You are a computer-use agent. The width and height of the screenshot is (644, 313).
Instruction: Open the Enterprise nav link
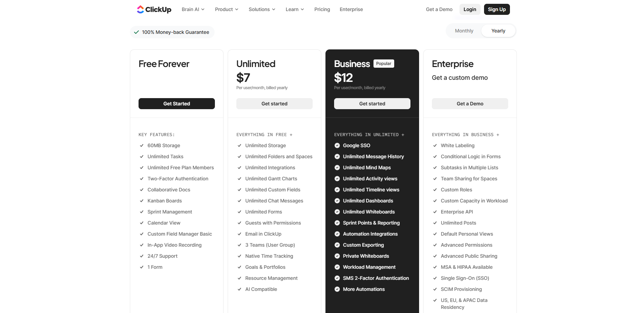tap(351, 9)
